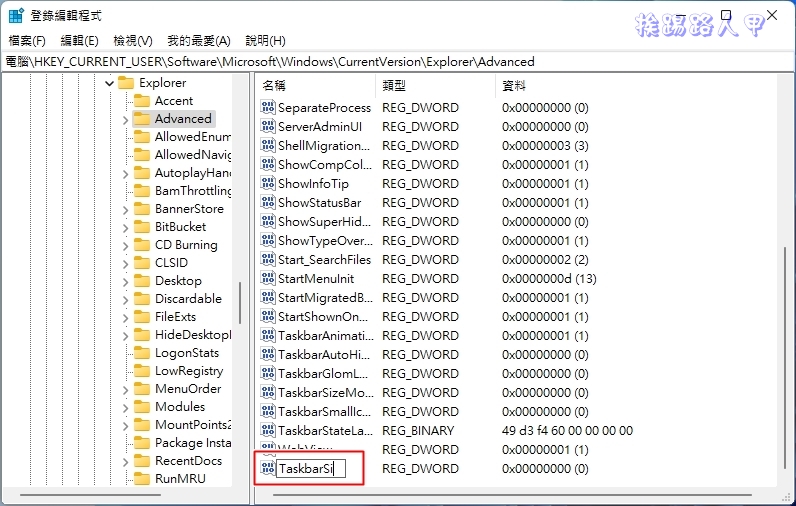Open the 說明(H) menu
The height and width of the screenshot is (506, 796).
coord(265,41)
